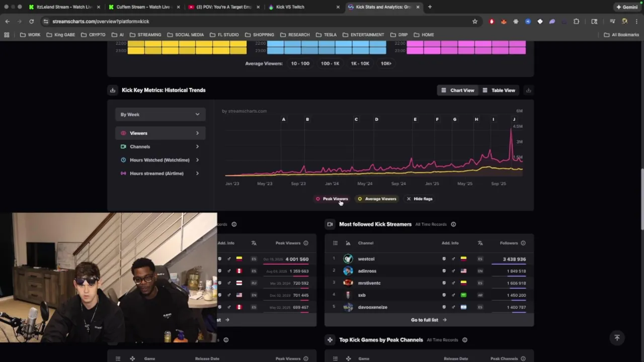Click the Gemini button
This screenshot has height=362, width=644.
pyautogui.click(x=627, y=7)
